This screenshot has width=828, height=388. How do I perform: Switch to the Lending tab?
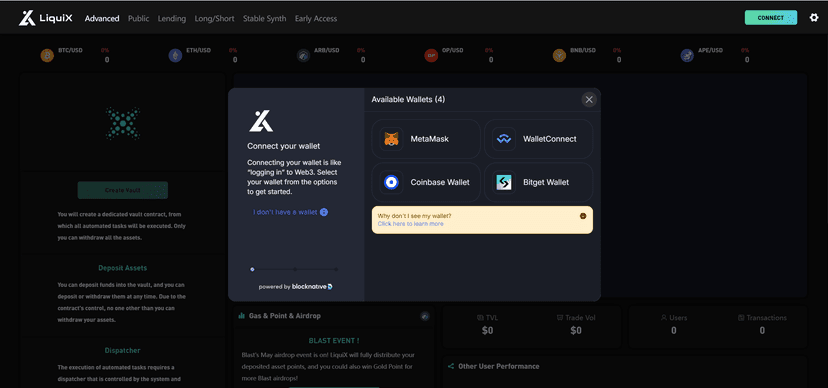(x=172, y=18)
